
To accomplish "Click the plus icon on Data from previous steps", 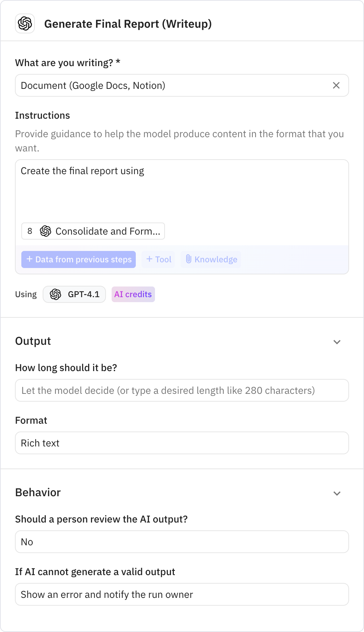I will (x=29, y=259).
